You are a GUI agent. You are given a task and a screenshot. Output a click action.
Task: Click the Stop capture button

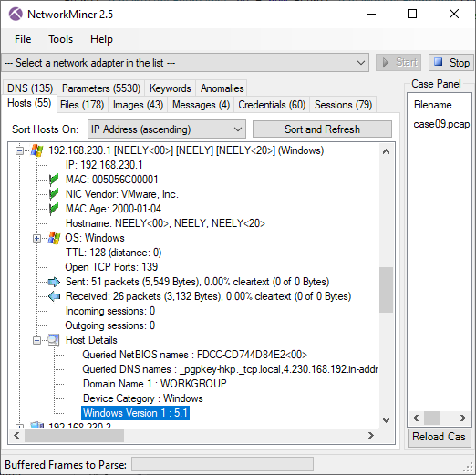(451, 63)
